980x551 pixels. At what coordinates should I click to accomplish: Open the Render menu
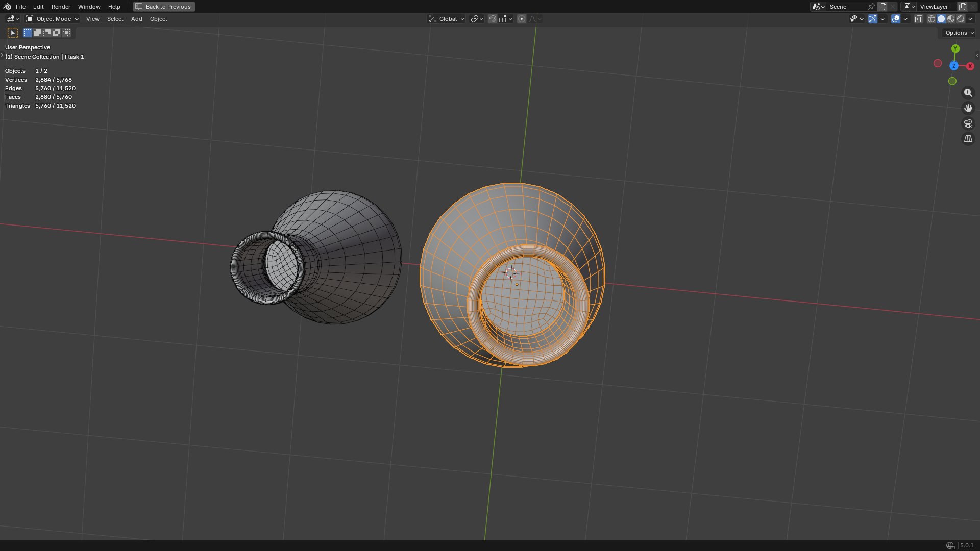(x=61, y=7)
